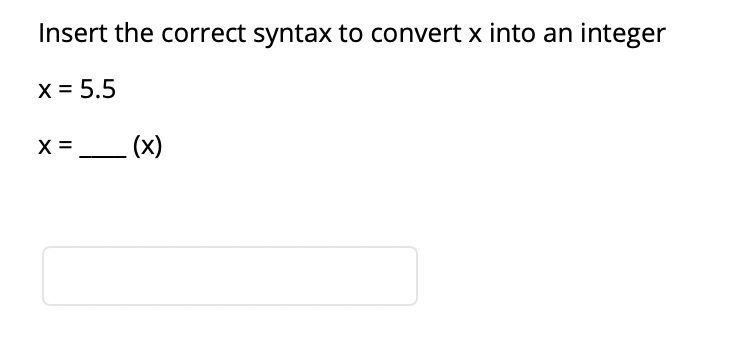Click the word "integer" in the question
Viewport: 734px width, 360px height.
(x=623, y=35)
